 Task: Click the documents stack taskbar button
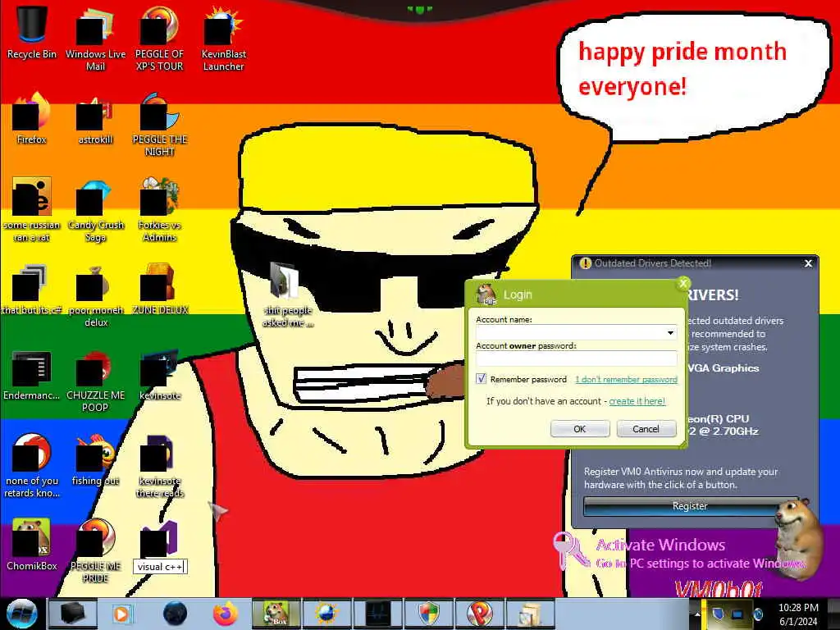[x=531, y=614]
